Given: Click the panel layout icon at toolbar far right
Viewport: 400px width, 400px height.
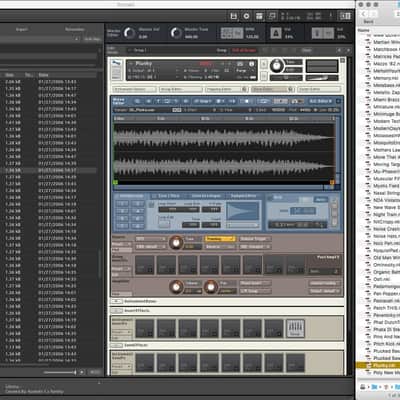Looking at the screenshot, I should click(345, 16).
